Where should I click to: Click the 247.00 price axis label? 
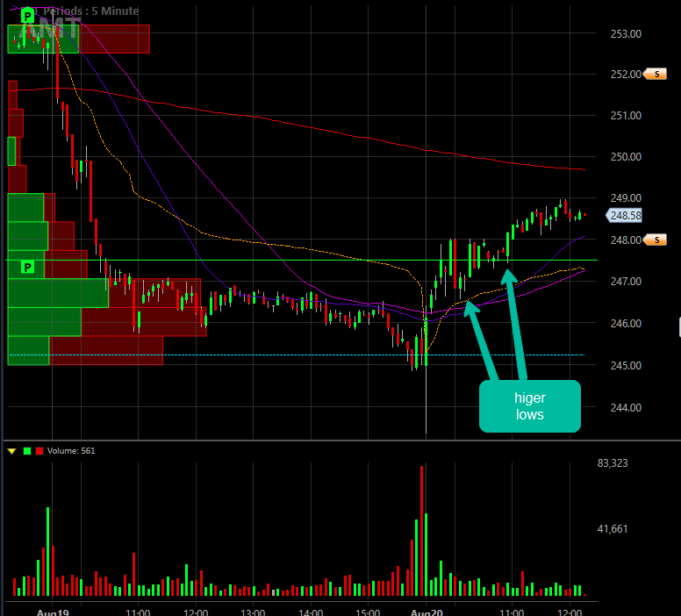[x=626, y=282]
